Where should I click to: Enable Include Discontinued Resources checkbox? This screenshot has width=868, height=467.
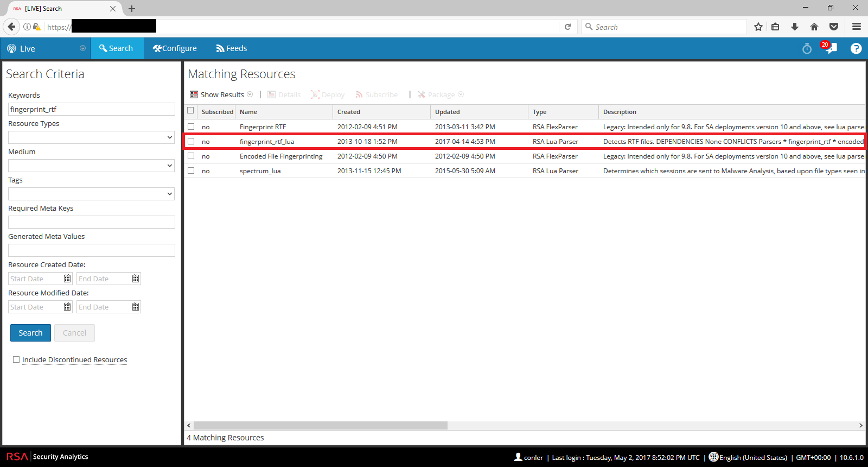(x=16, y=359)
